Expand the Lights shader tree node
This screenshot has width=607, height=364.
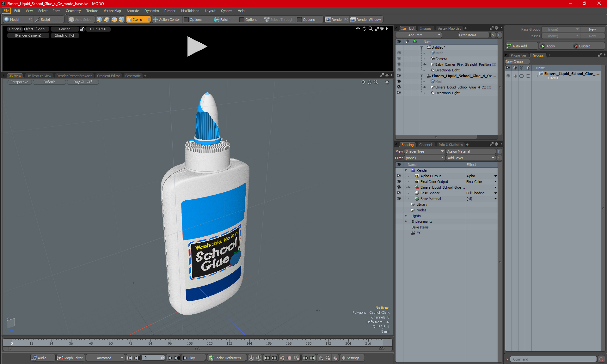[406, 216]
